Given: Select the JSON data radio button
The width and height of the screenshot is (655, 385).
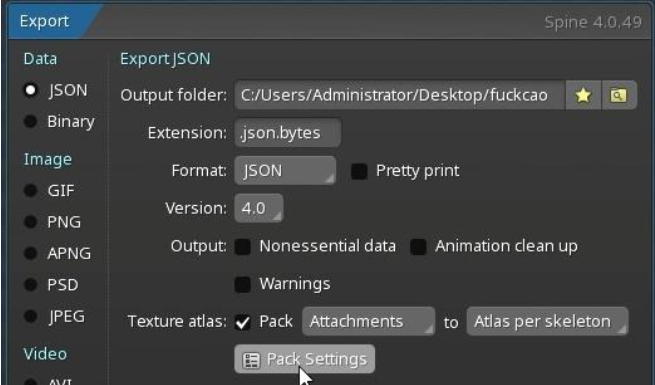Looking at the screenshot, I should click(x=31, y=90).
